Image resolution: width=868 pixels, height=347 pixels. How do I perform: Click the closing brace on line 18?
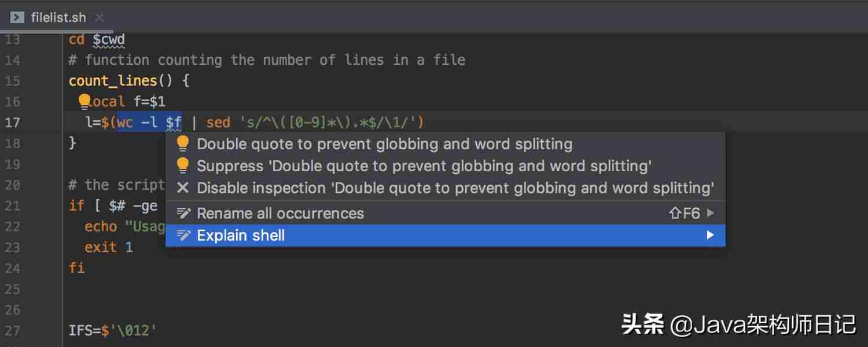72,143
